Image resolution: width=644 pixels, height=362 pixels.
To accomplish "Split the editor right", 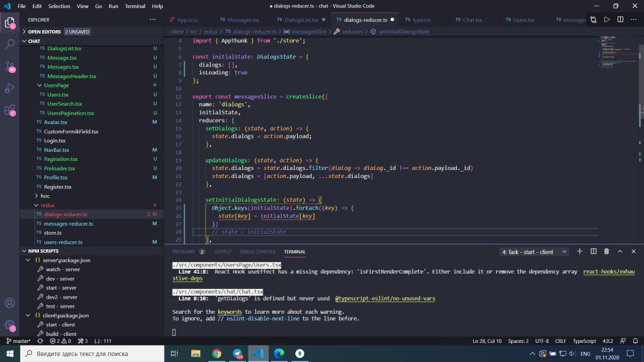I will coord(620,20).
